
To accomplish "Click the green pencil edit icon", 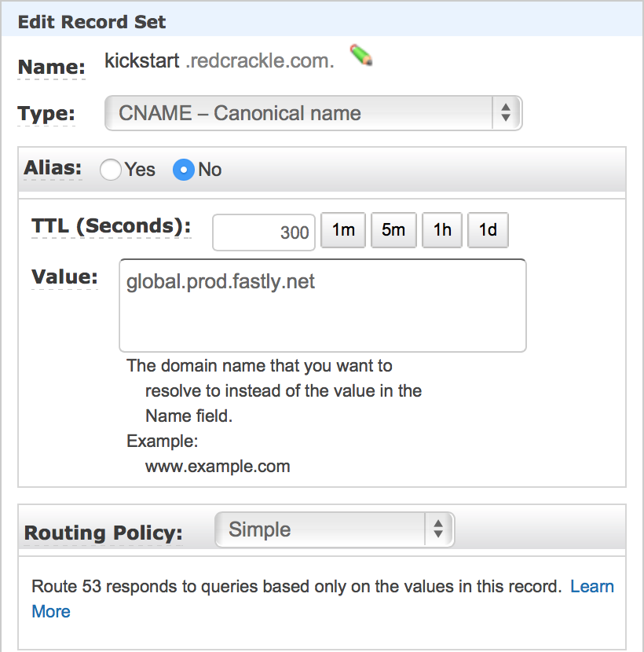I will [x=360, y=55].
